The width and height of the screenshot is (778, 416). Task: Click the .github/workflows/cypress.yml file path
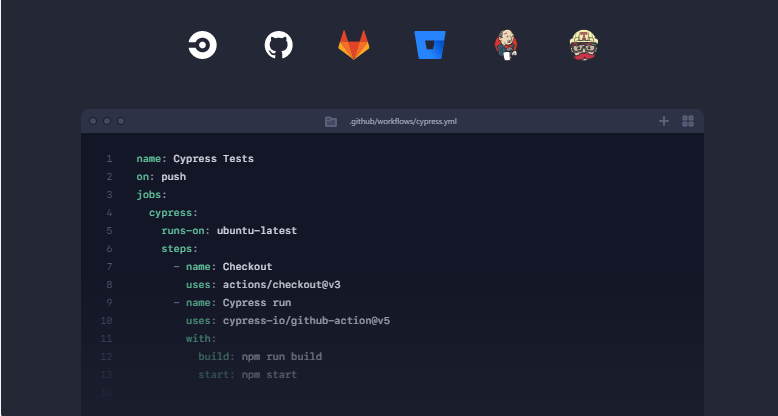403,122
